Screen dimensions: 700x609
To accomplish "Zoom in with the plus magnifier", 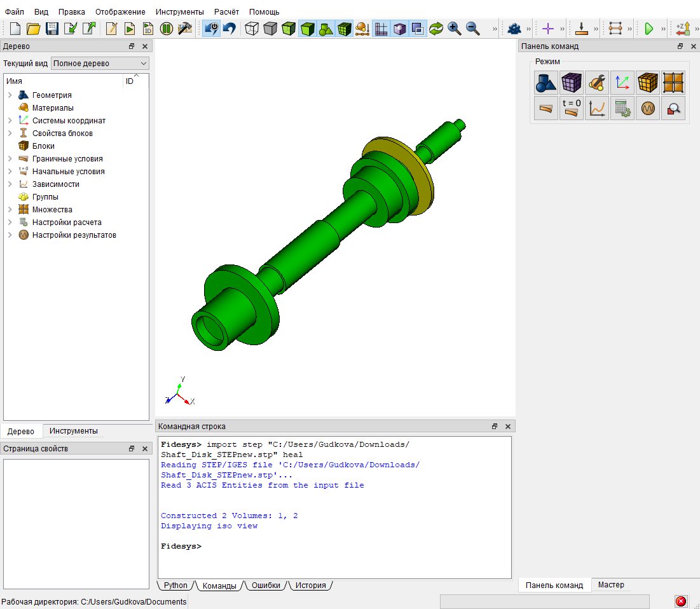I will (454, 29).
